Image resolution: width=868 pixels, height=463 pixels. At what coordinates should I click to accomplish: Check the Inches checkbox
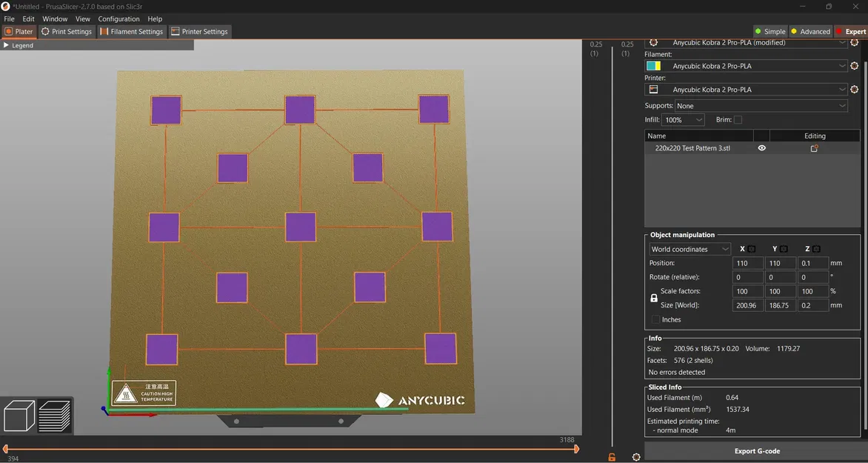[x=656, y=320]
